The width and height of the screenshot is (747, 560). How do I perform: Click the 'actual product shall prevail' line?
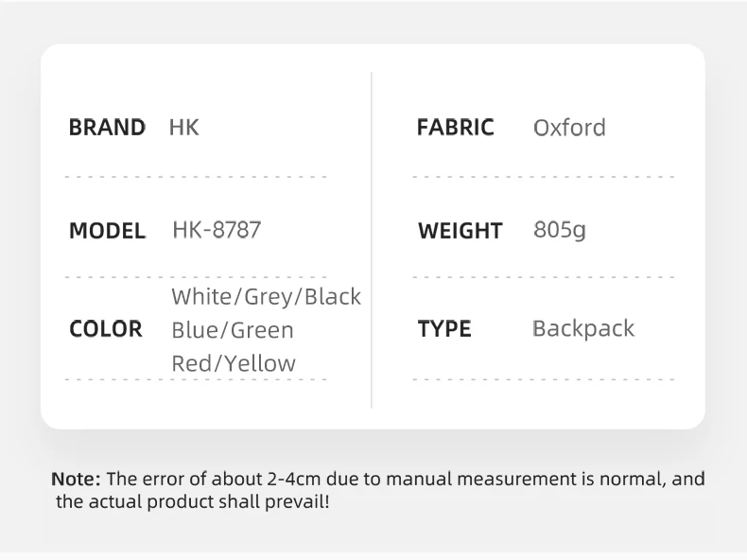[193, 501]
